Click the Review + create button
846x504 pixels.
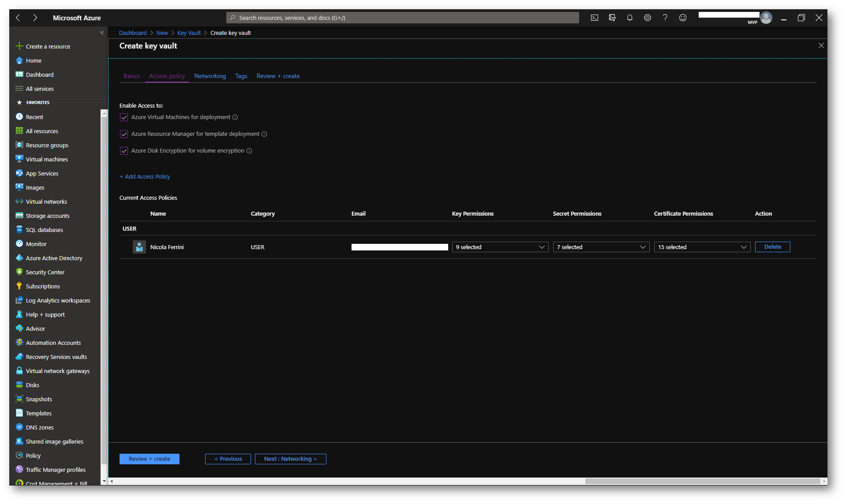click(150, 459)
